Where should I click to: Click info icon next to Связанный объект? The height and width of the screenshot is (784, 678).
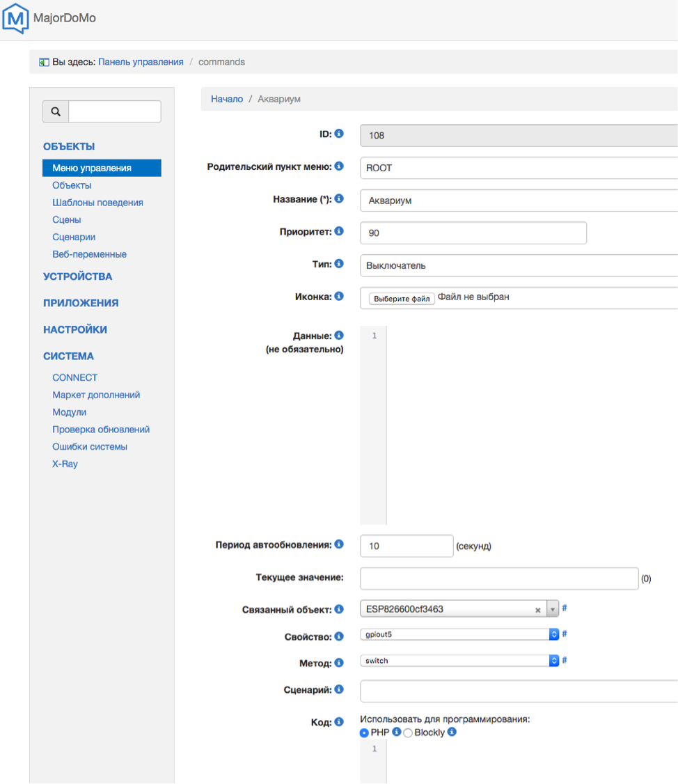pos(339,609)
